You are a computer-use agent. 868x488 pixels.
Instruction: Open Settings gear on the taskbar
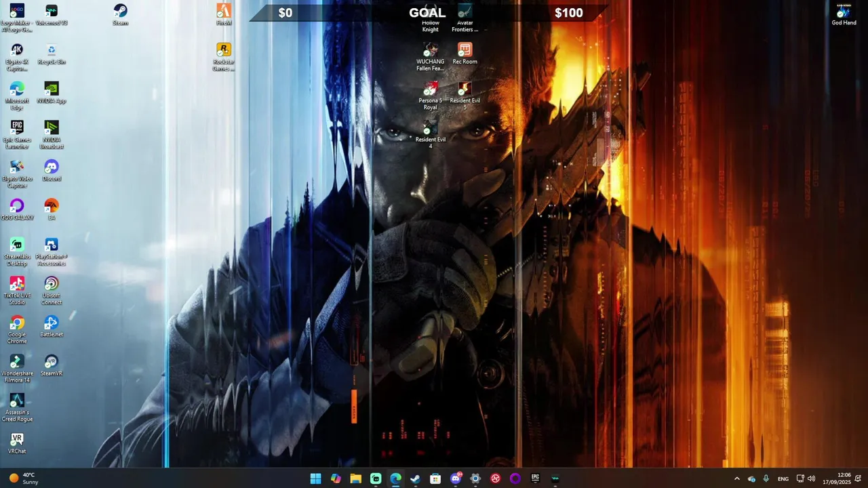tap(475, 479)
